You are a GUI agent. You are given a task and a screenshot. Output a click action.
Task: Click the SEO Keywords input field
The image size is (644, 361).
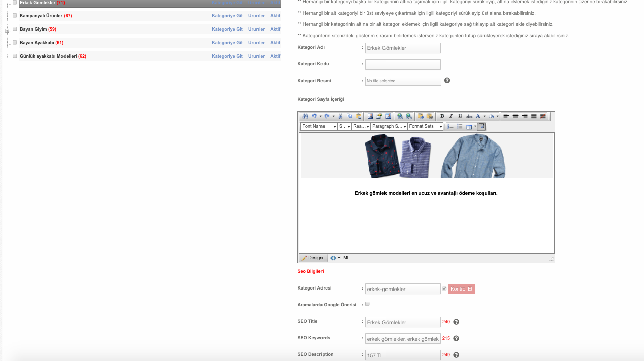click(403, 339)
